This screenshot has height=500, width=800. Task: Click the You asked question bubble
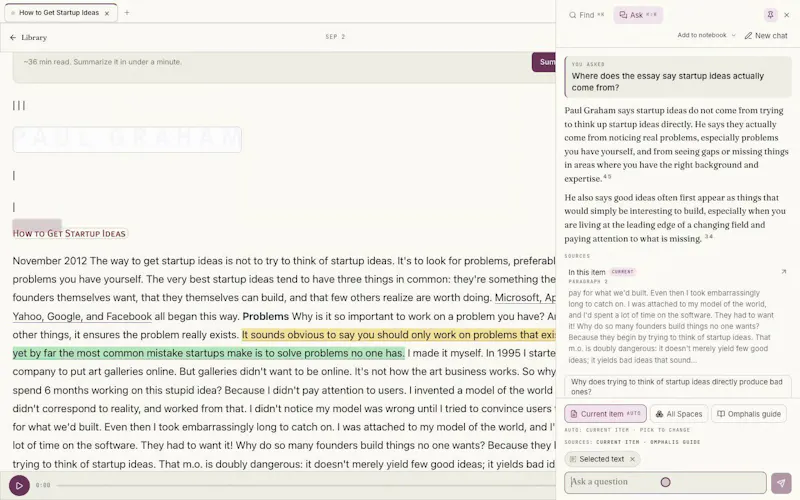click(x=678, y=77)
